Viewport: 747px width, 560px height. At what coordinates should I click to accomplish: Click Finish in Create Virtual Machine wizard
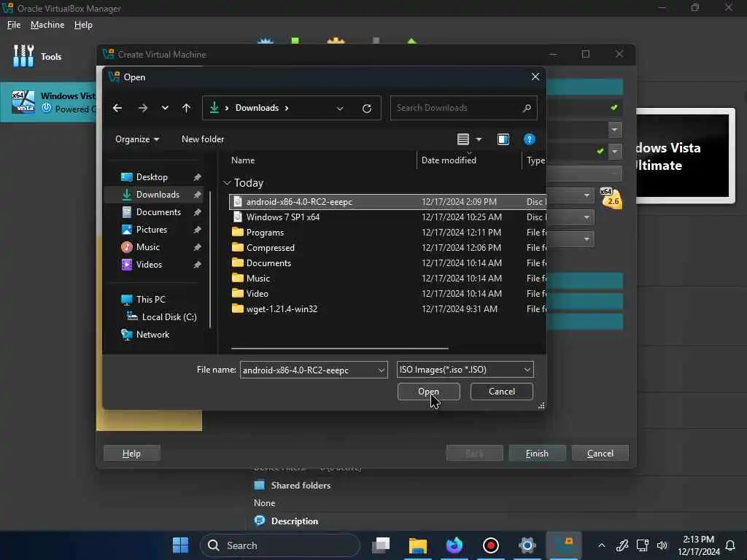(537, 454)
